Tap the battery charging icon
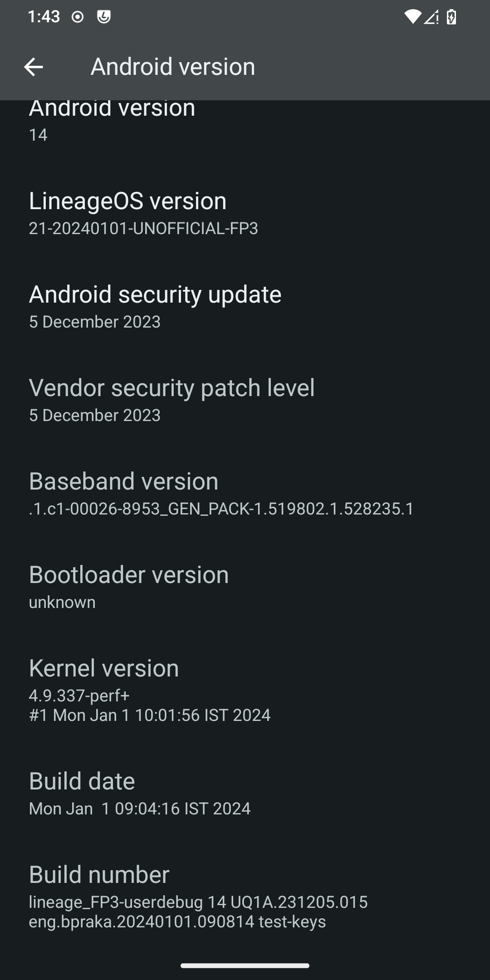Image resolution: width=490 pixels, height=980 pixels. (x=451, y=17)
